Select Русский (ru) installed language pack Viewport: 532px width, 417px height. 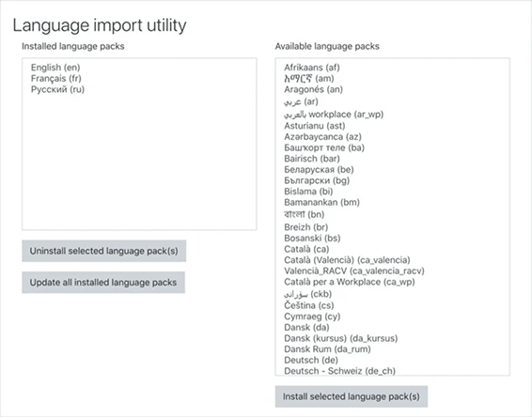coord(57,89)
